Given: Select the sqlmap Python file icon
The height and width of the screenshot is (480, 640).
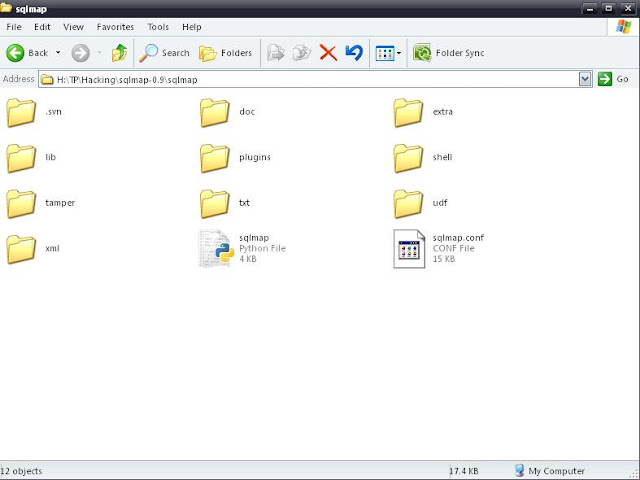Looking at the screenshot, I should [x=216, y=249].
